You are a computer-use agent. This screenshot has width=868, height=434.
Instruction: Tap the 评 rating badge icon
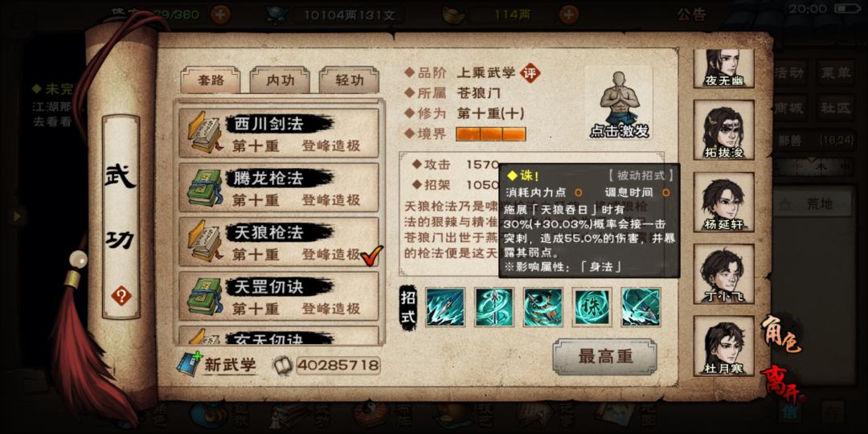[x=530, y=72]
